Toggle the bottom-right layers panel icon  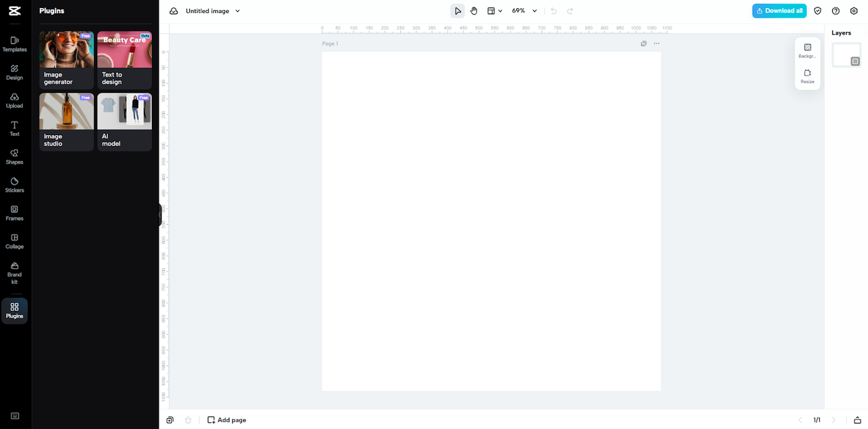click(x=857, y=420)
